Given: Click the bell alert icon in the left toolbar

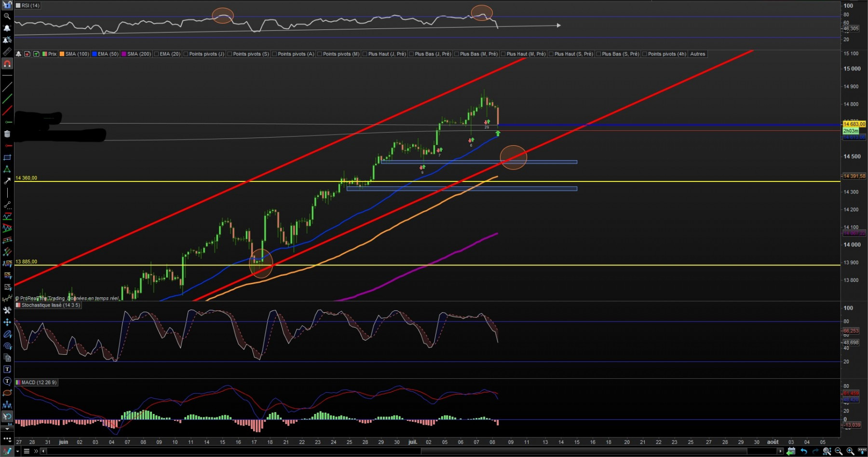Looking at the screenshot, I should click(7, 28).
